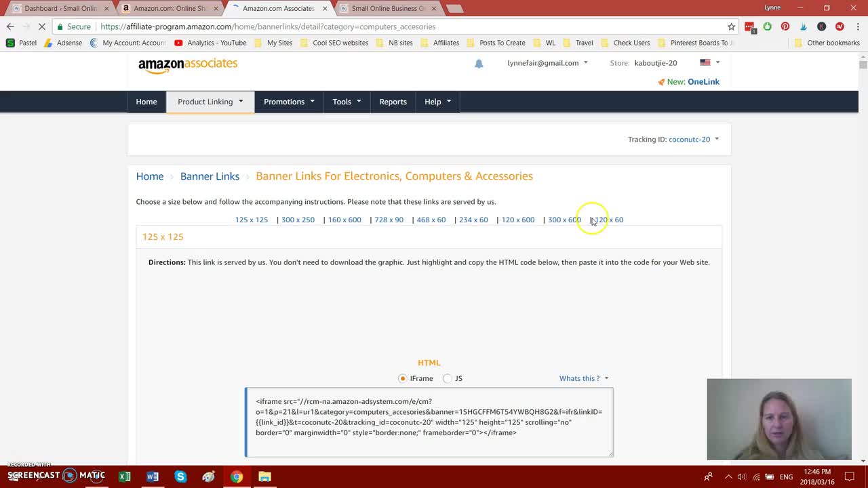Open the Action Center notification icon
Viewport: 868px width, 488px height.
tap(850, 476)
